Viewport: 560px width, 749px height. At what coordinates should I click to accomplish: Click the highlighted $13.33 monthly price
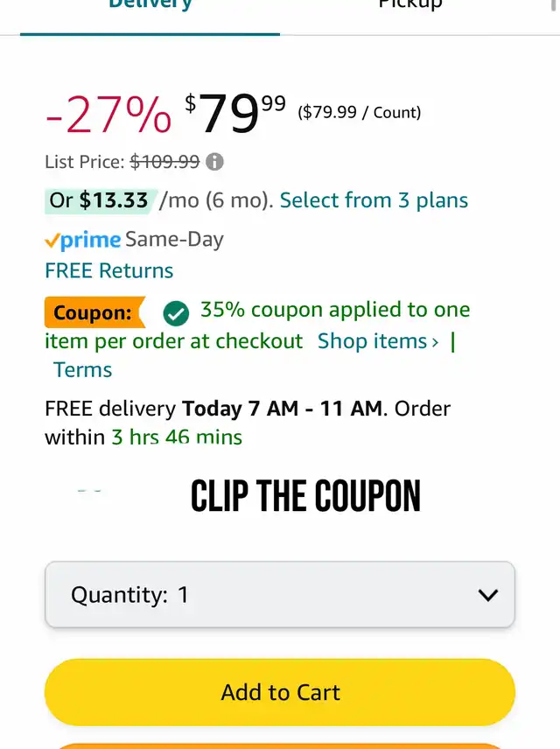point(113,200)
